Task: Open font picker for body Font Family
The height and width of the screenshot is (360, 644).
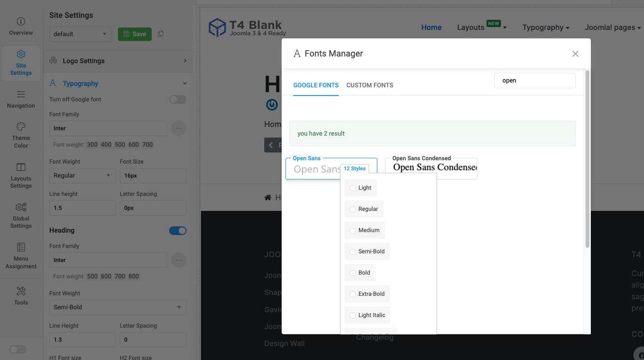Action: tap(179, 128)
